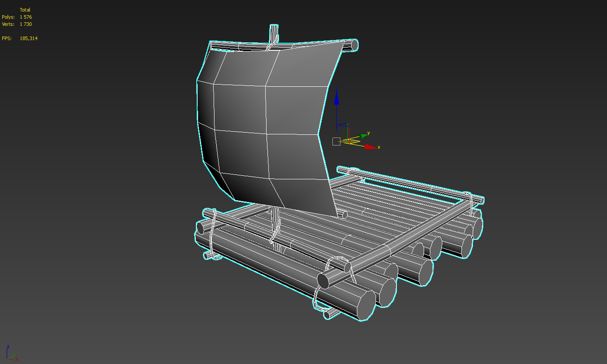
Task: Click the Y label next to the green arrow
Action: pyautogui.click(x=368, y=133)
